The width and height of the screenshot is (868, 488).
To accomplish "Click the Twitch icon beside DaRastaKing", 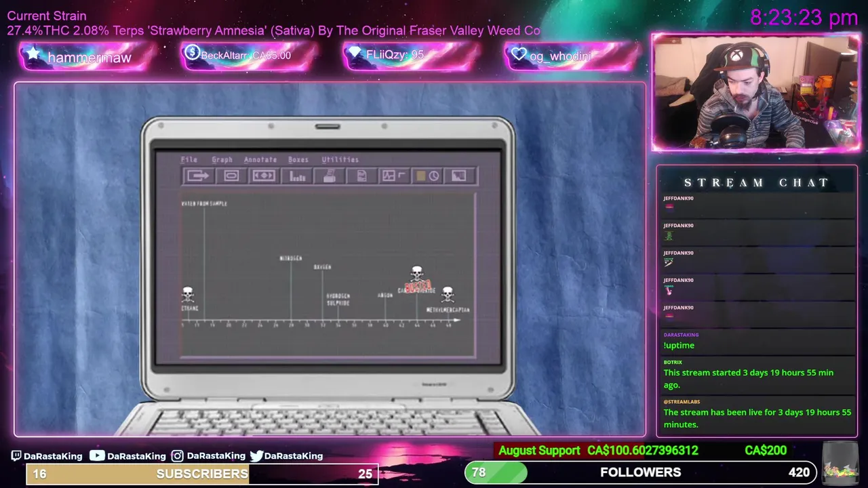I will pos(16,456).
